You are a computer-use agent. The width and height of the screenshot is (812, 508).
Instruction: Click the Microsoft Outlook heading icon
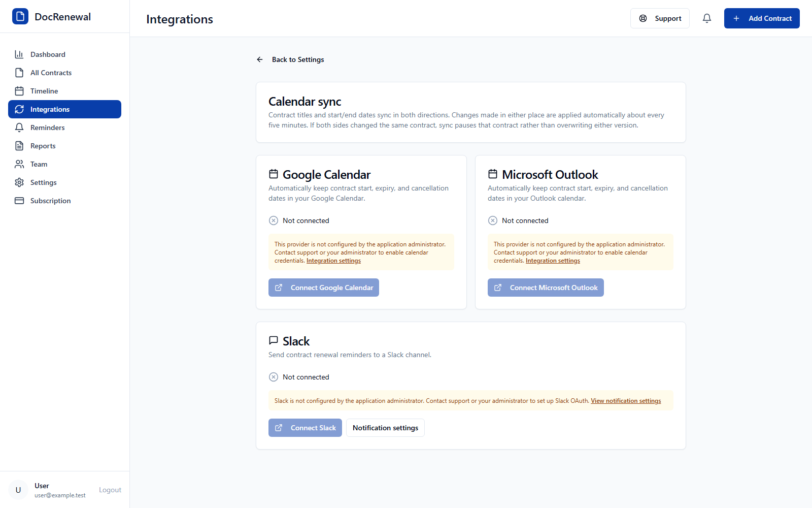pos(493,174)
